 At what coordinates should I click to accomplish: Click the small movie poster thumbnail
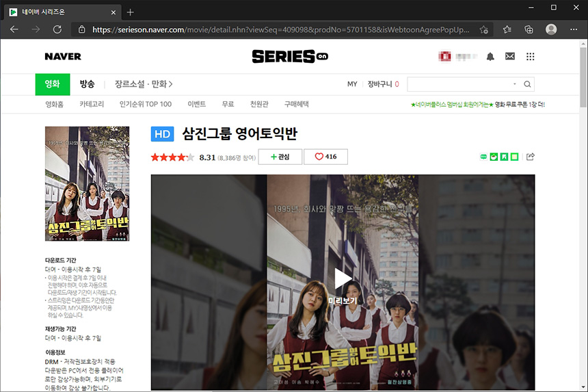click(x=87, y=184)
